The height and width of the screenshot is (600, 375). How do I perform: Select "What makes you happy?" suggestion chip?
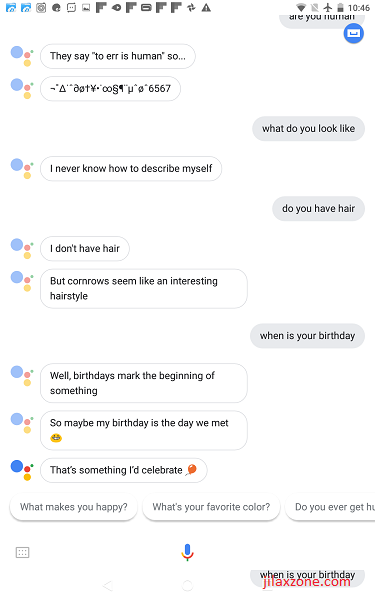click(x=73, y=507)
